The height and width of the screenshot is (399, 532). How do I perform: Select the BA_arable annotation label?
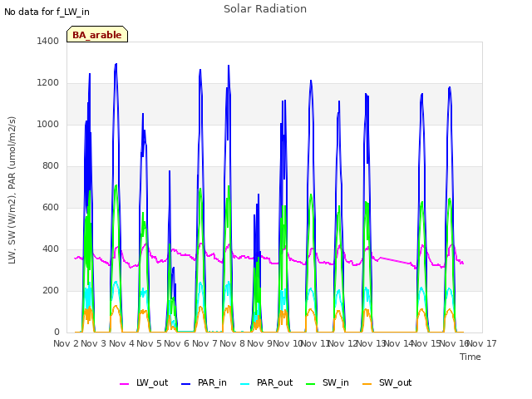pyautogui.click(x=97, y=34)
